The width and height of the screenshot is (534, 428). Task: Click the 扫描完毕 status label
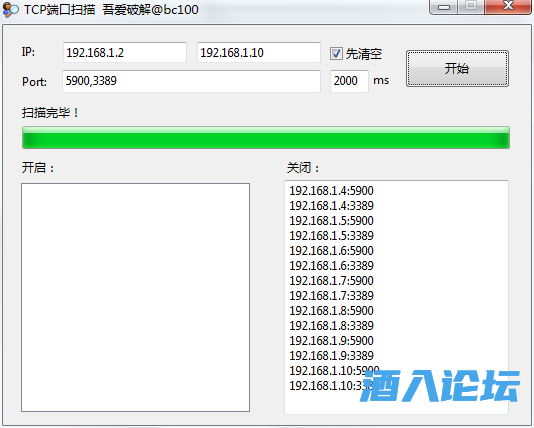click(x=50, y=113)
